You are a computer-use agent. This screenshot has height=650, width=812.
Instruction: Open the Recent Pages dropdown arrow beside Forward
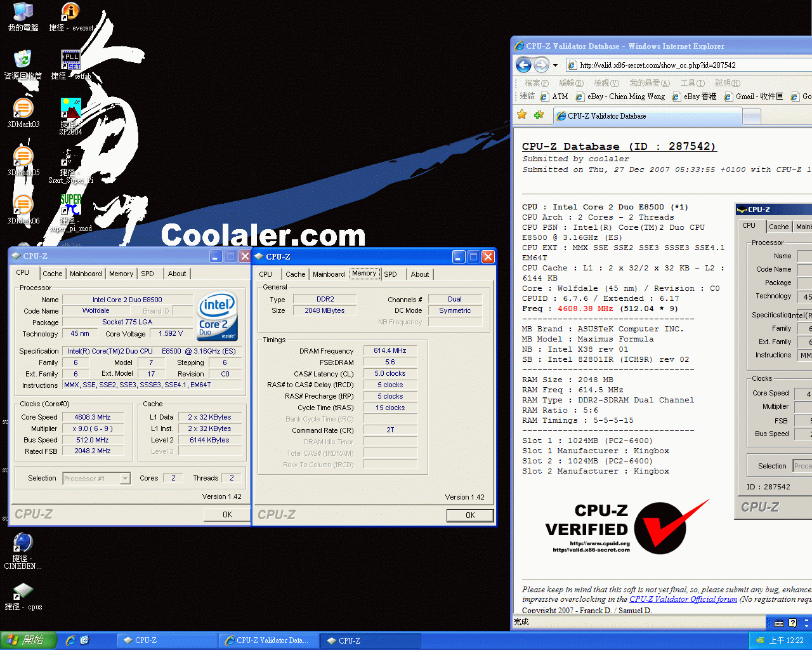(555, 65)
